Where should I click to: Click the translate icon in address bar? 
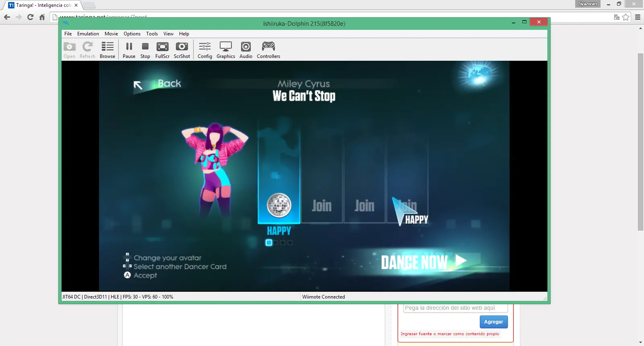tap(616, 17)
